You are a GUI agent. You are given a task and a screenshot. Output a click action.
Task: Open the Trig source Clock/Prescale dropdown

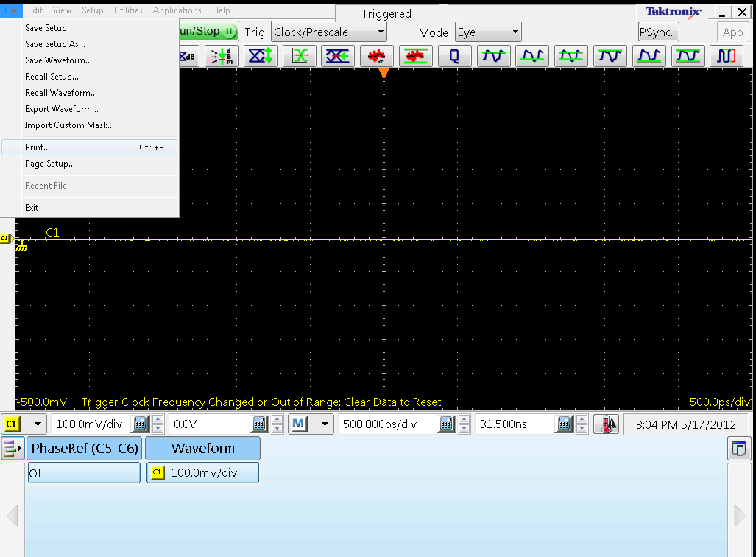tap(329, 32)
